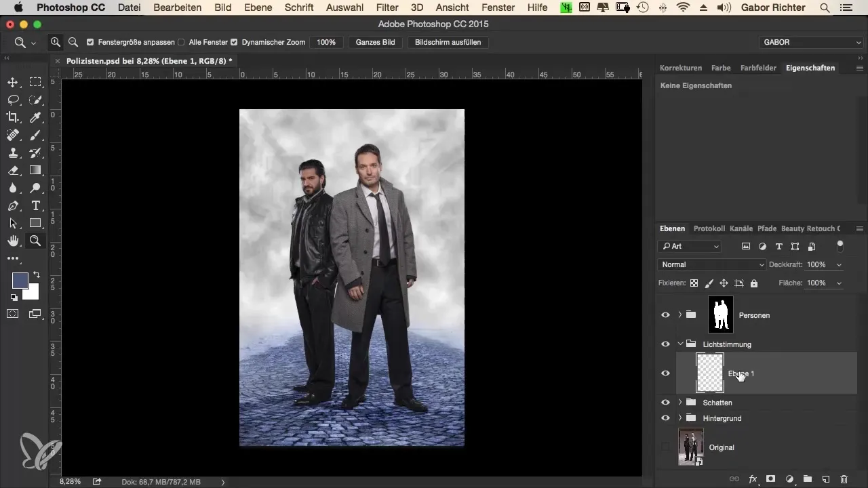868x488 pixels.
Task: Select the Move tool
Action: click(x=12, y=82)
